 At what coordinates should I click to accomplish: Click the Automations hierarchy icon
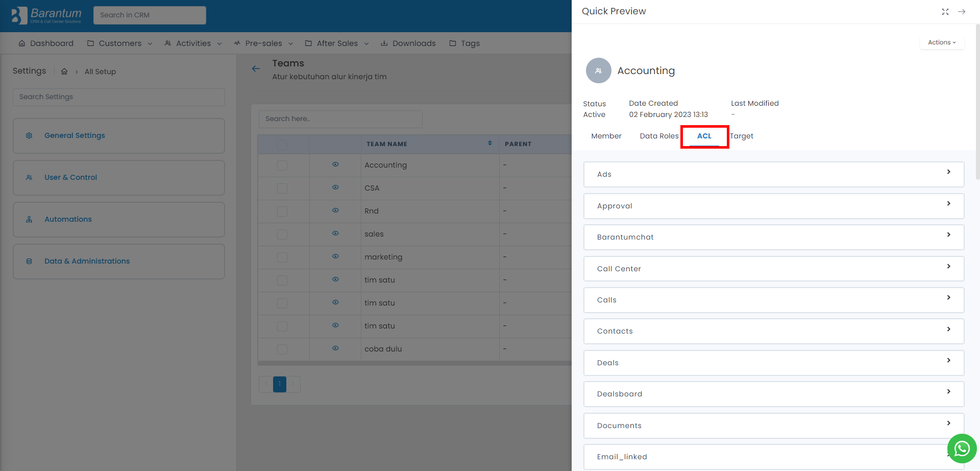(29, 219)
